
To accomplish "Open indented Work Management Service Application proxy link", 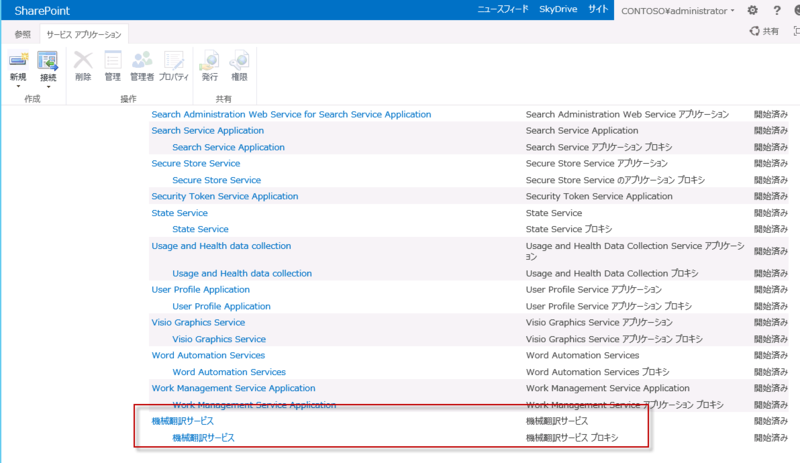I will [254, 405].
